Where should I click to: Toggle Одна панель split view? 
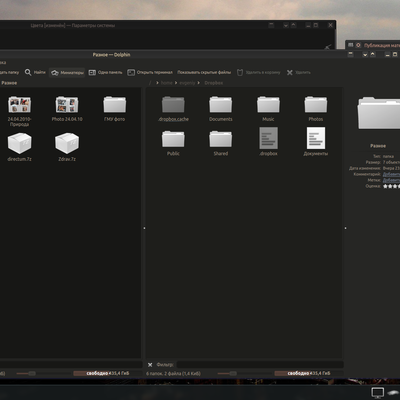coord(105,72)
